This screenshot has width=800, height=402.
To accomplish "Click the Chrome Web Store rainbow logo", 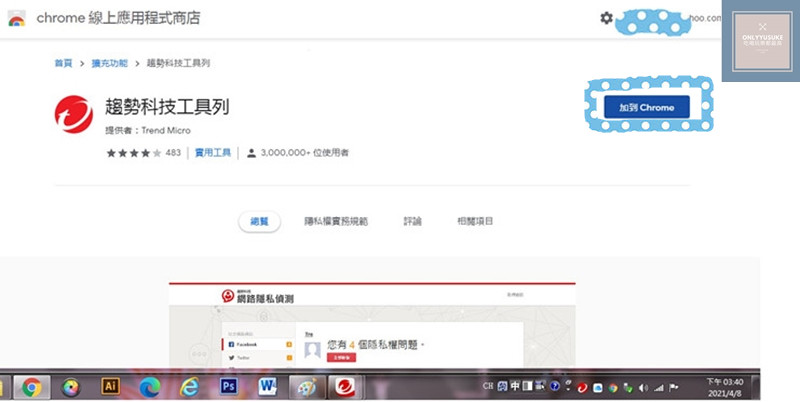I will coord(16,19).
